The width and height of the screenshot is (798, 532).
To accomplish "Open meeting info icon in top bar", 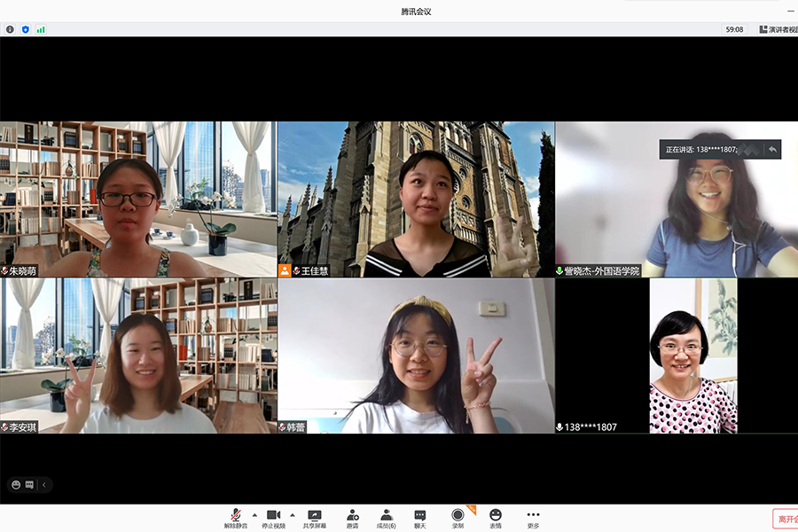I will (10, 29).
